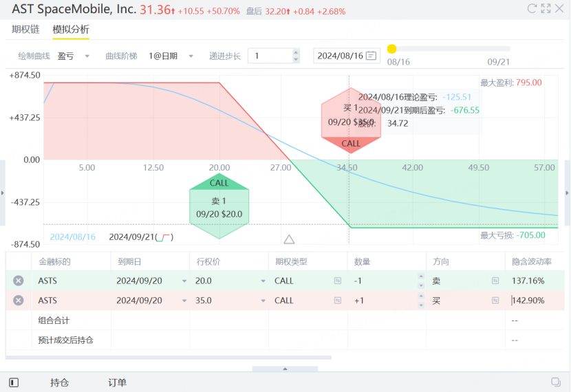Viewport: 571px width, 392px height.
Task: Click the 递进步长 input field
Action: click(270, 56)
